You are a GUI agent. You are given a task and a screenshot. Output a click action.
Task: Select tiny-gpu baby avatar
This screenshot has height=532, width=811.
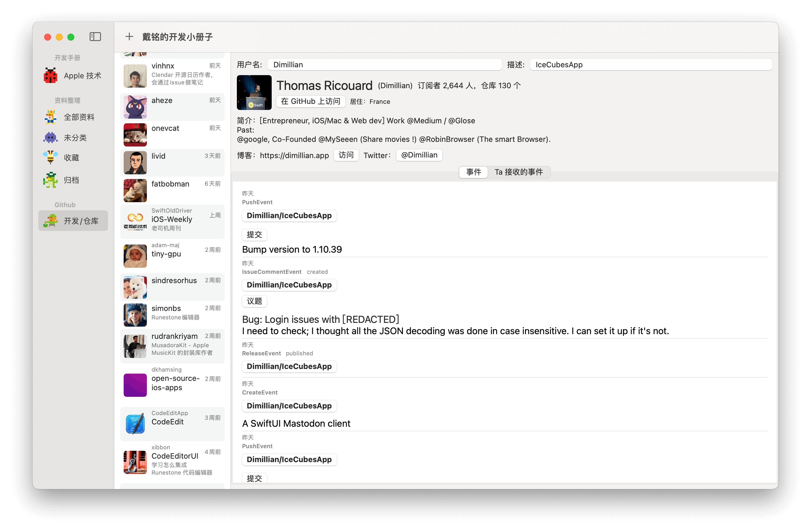click(135, 256)
